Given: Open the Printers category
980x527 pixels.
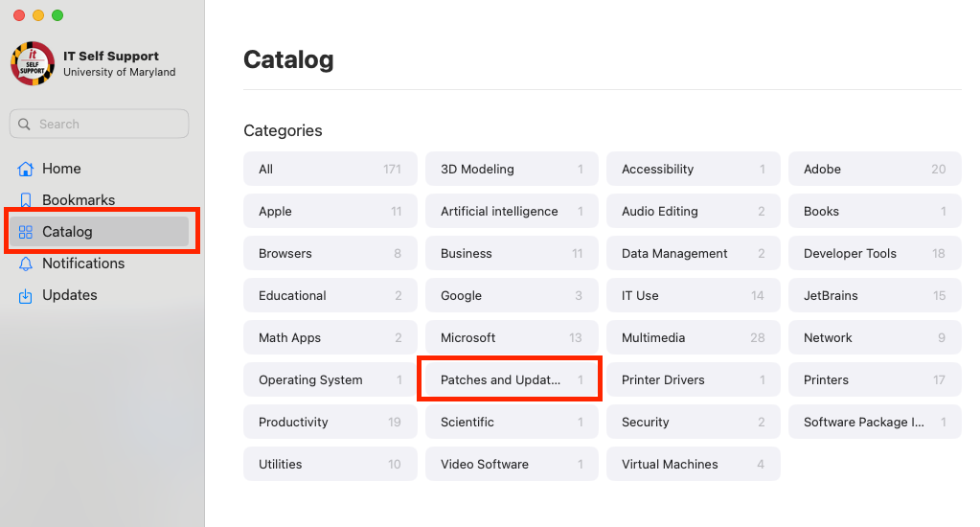Looking at the screenshot, I should 874,379.
